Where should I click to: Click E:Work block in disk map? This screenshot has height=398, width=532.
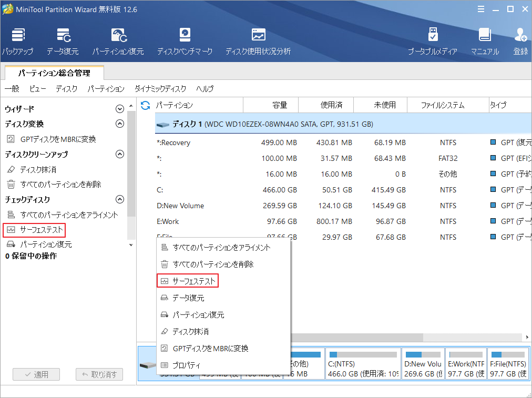coord(466,364)
